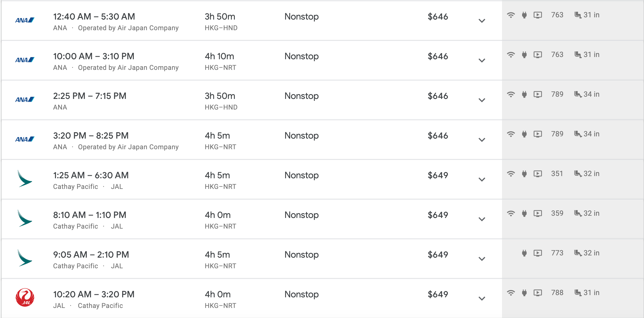Viewport: 644px width, 318px height.
Task: Click the Wi-Fi icon on the 10:20 AM JAL flight
Action: coord(511,293)
